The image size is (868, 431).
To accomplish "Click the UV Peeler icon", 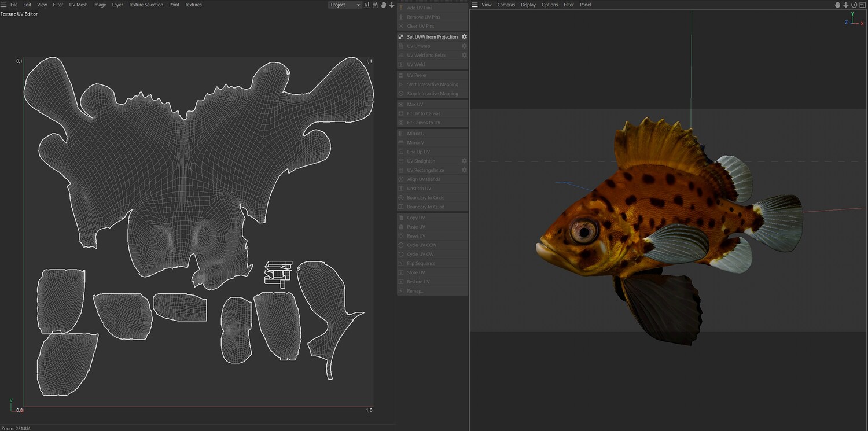I will [401, 75].
